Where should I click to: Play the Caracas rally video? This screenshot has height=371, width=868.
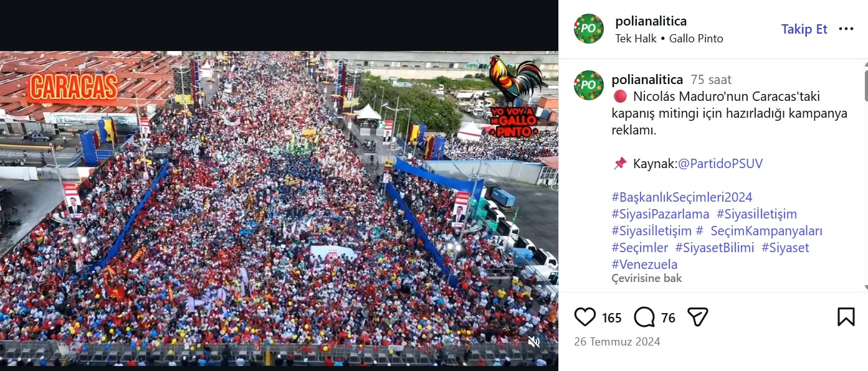[x=279, y=209]
